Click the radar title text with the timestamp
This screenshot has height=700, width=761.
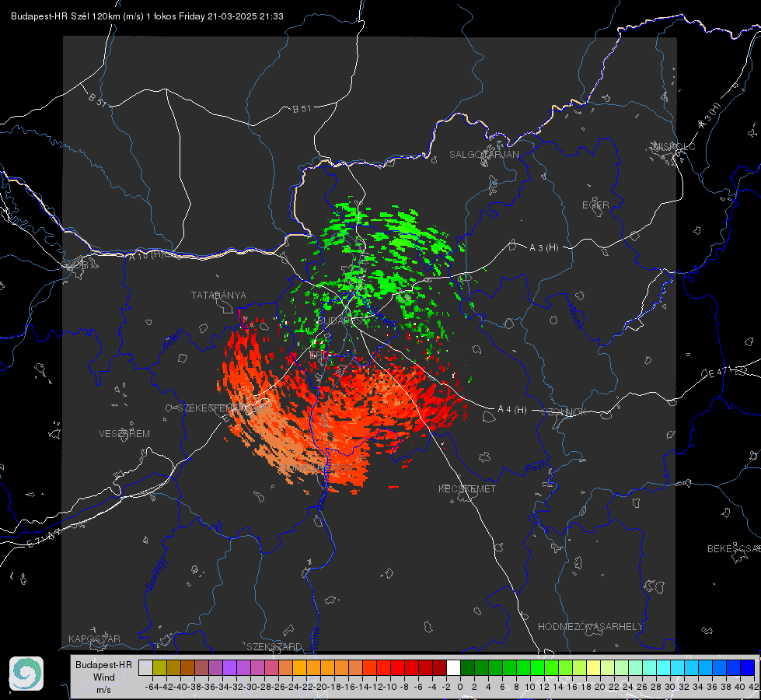click(x=147, y=16)
